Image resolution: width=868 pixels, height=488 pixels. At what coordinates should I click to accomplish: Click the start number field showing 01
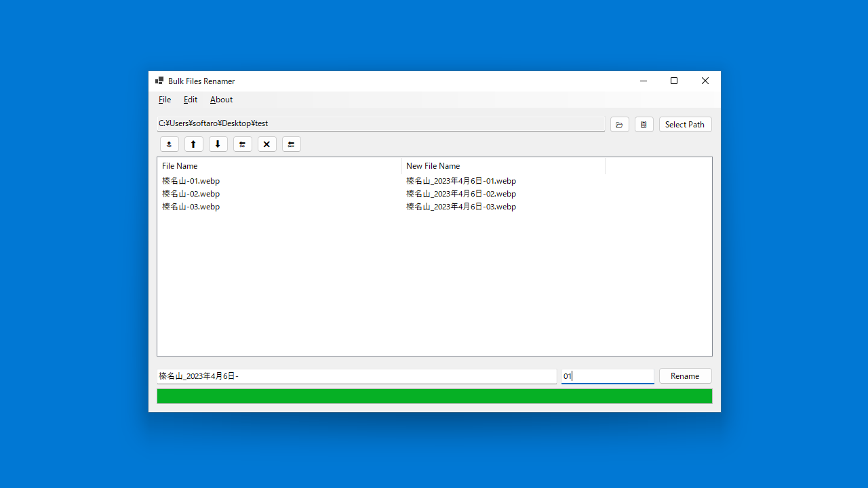(608, 376)
